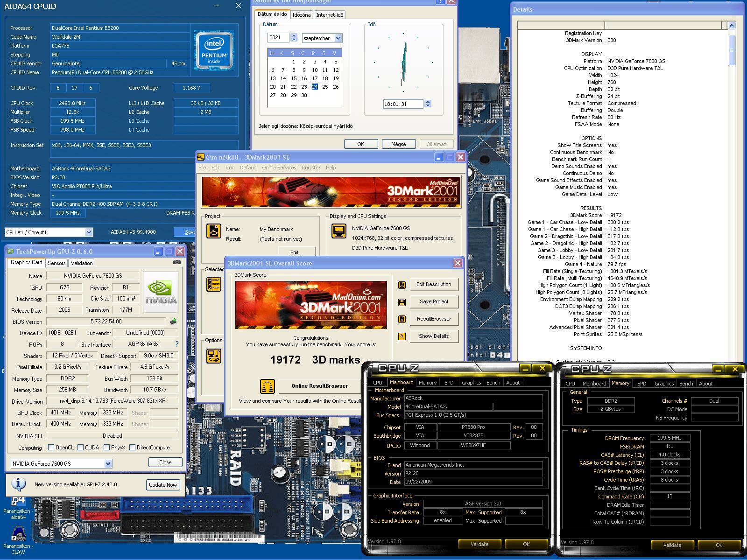This screenshot has width=747, height=560.
Task: Click the NVIDIA logo in GPU-Z
Action: click(x=161, y=292)
